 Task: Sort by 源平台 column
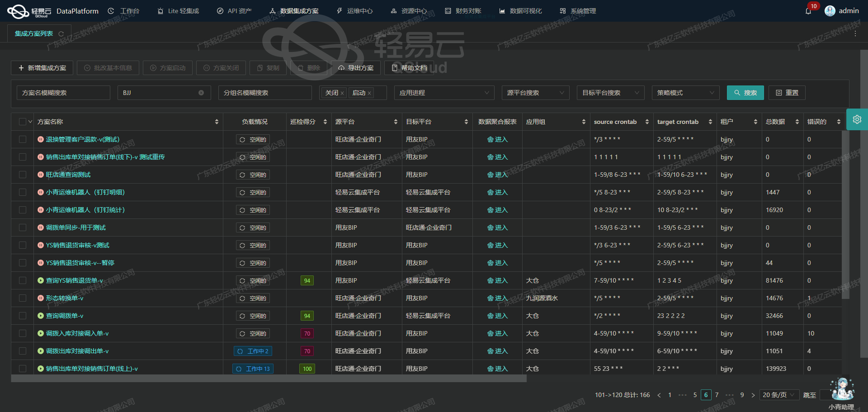396,122
